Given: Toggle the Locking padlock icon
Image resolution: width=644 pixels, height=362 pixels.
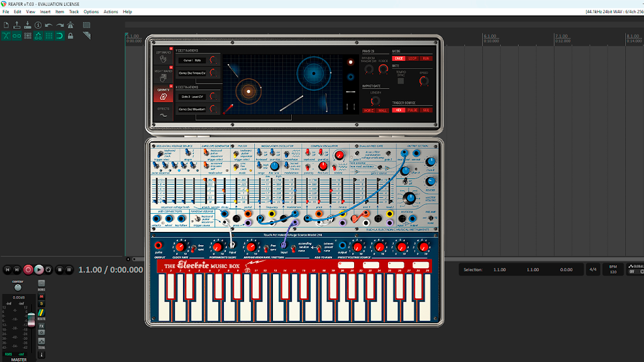Looking at the screenshot, I should [x=70, y=36].
